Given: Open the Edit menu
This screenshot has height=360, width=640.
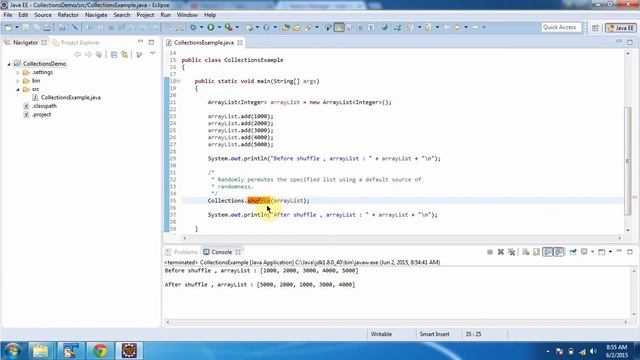Looking at the screenshot, I should coord(23,15).
